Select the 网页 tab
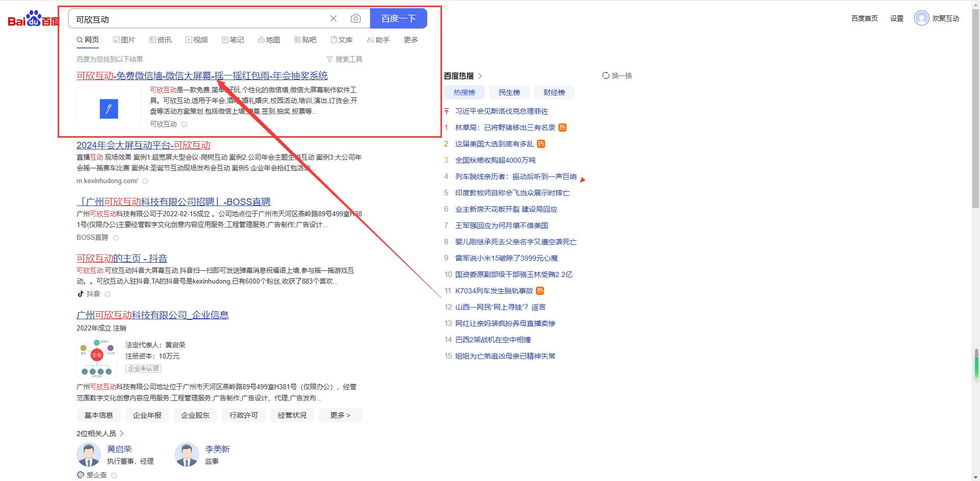Viewport: 980px width, 481px height. coord(88,40)
